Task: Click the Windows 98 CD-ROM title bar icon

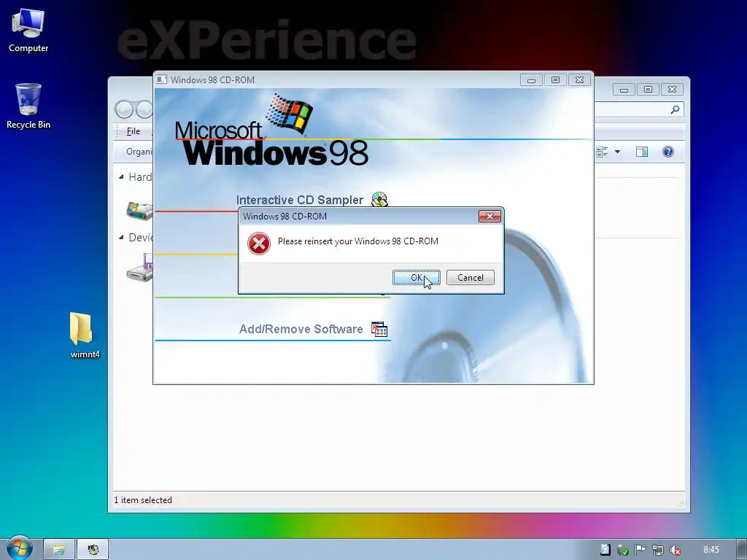Action: pos(161,79)
